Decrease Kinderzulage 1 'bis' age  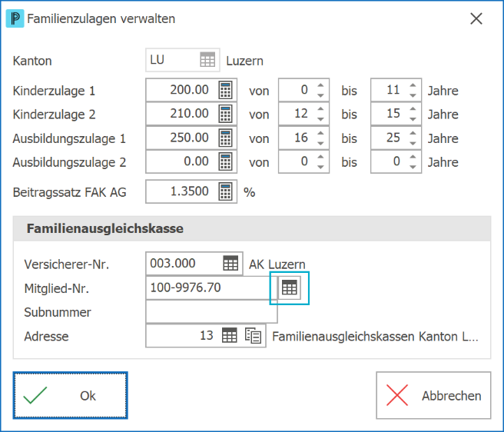(x=413, y=95)
